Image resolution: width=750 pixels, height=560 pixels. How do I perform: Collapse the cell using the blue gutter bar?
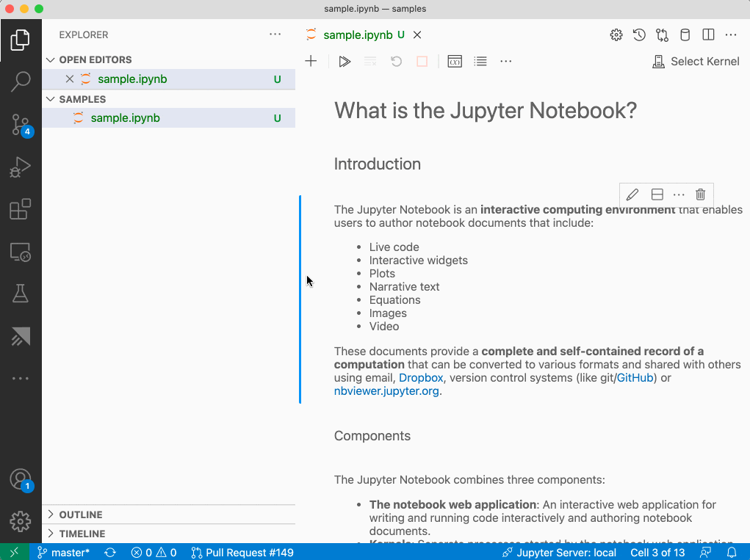tap(300, 294)
